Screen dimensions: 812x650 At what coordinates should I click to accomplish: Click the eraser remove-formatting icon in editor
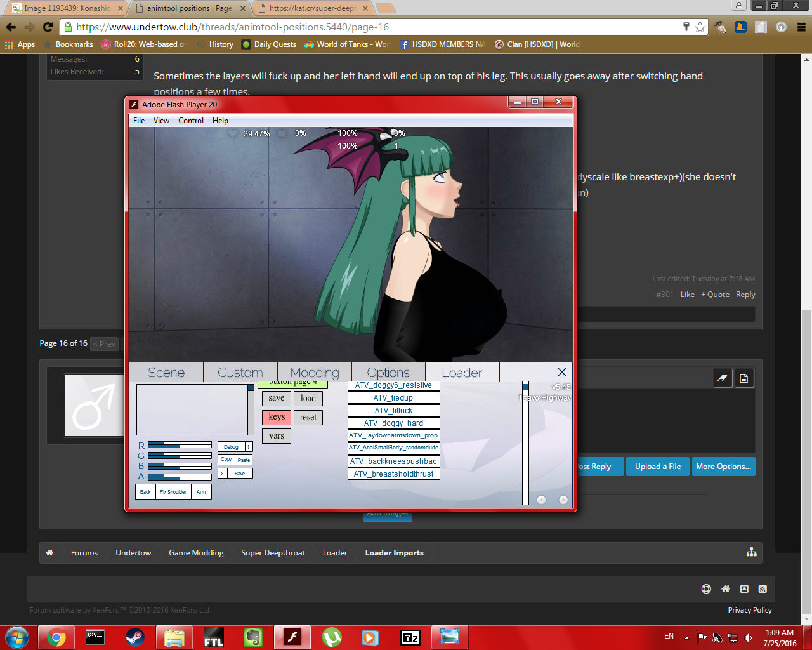click(722, 378)
